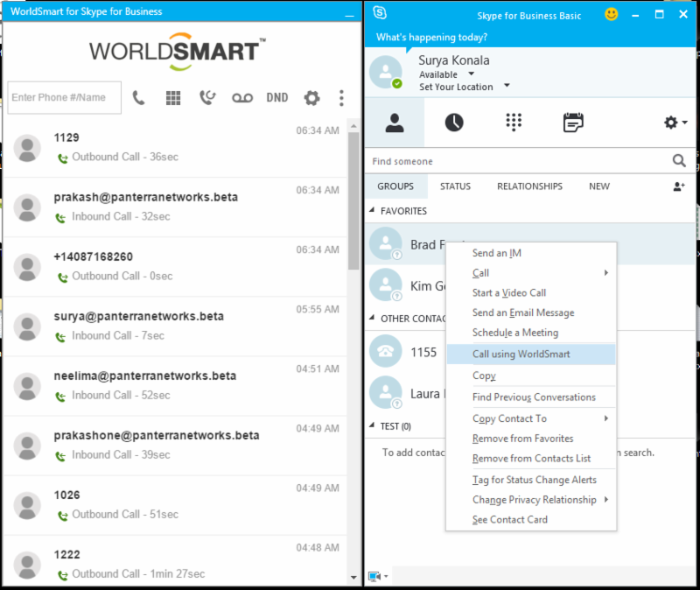Toggle DND in WorldSmart toolbar

point(277,97)
